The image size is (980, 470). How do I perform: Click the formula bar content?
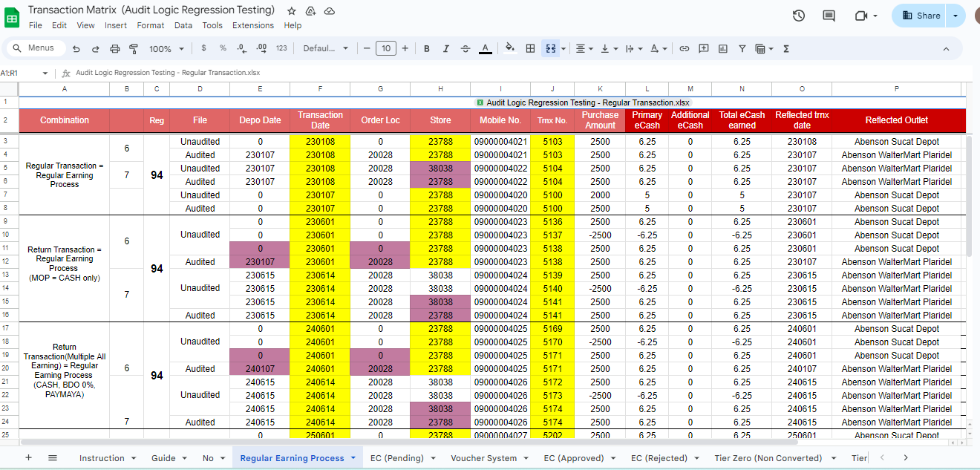[x=168, y=73]
